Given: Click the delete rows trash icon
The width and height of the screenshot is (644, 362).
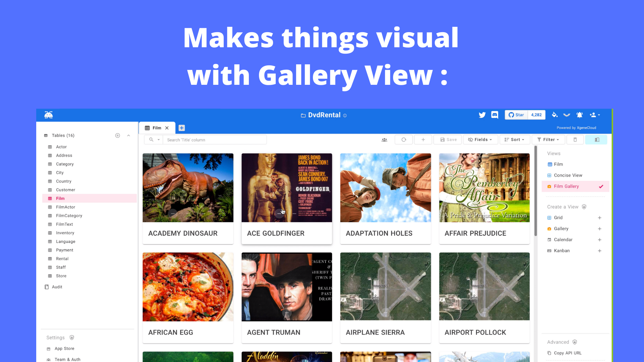Looking at the screenshot, I should pyautogui.click(x=575, y=139).
